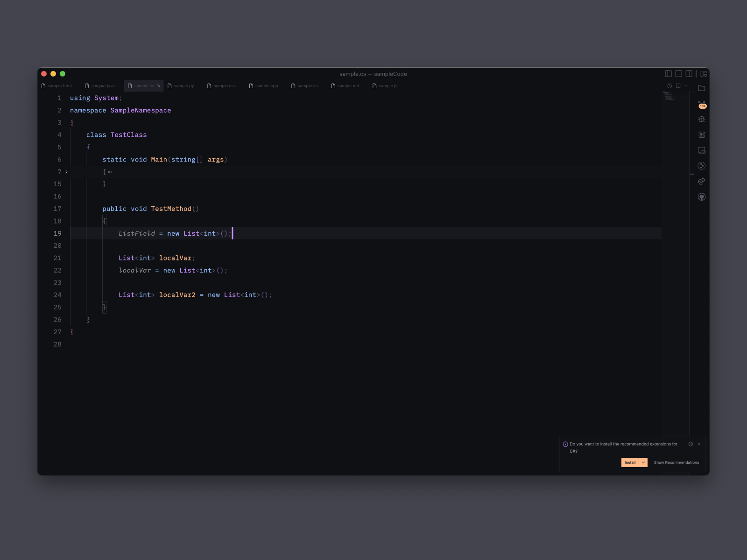The image size is (747, 560).
Task: Open the Remote Explorer monitor icon
Action: point(702,150)
